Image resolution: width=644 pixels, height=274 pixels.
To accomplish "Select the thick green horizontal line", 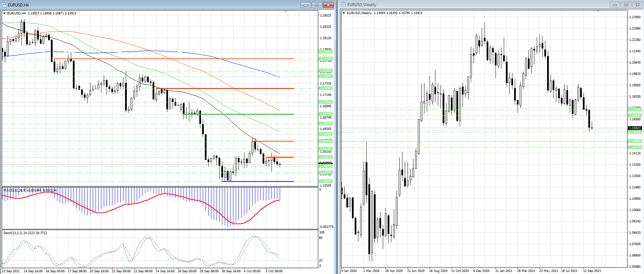I will click(241, 114).
